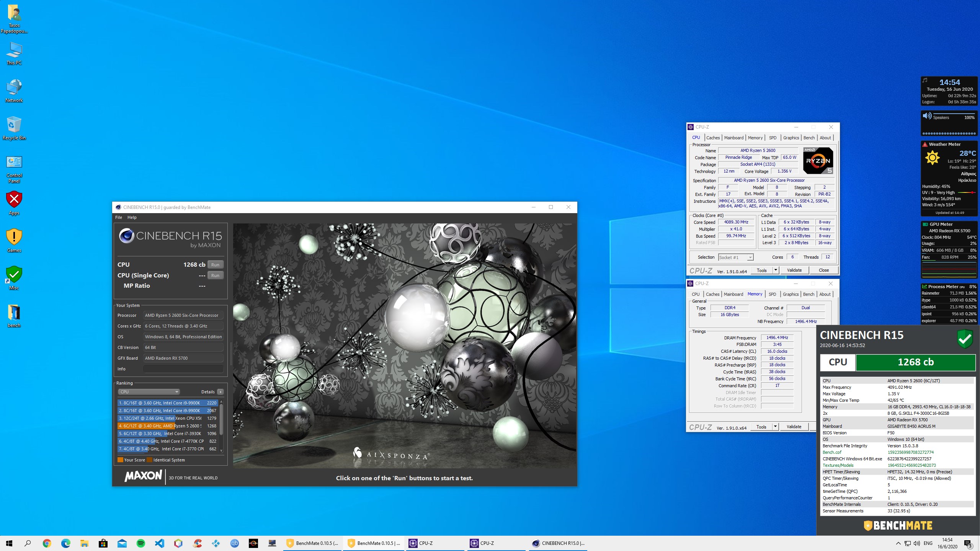
Task: Select the Games desktop shortcut with yellow shield
Action: pyautogui.click(x=14, y=241)
